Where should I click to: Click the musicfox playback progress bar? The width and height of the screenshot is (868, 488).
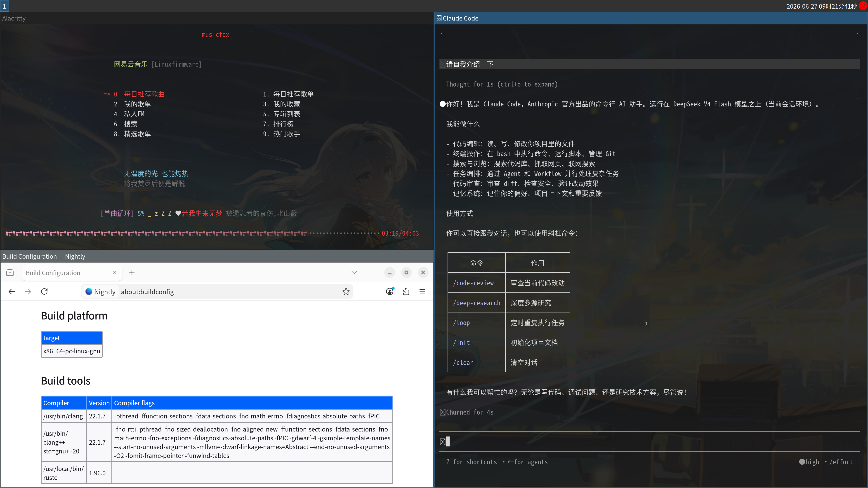[192, 233]
